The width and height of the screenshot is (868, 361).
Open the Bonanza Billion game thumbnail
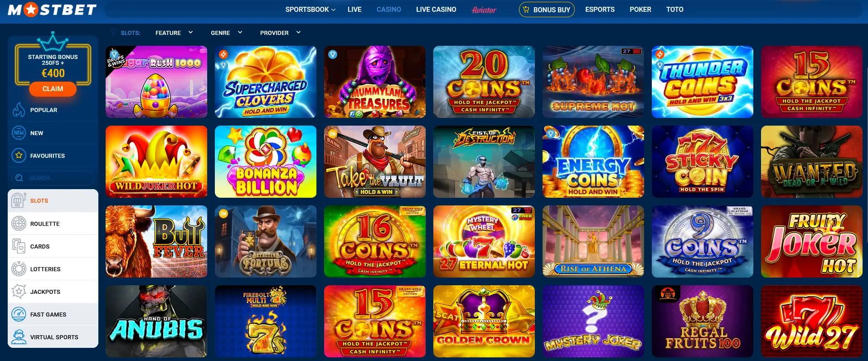pyautogui.click(x=266, y=161)
